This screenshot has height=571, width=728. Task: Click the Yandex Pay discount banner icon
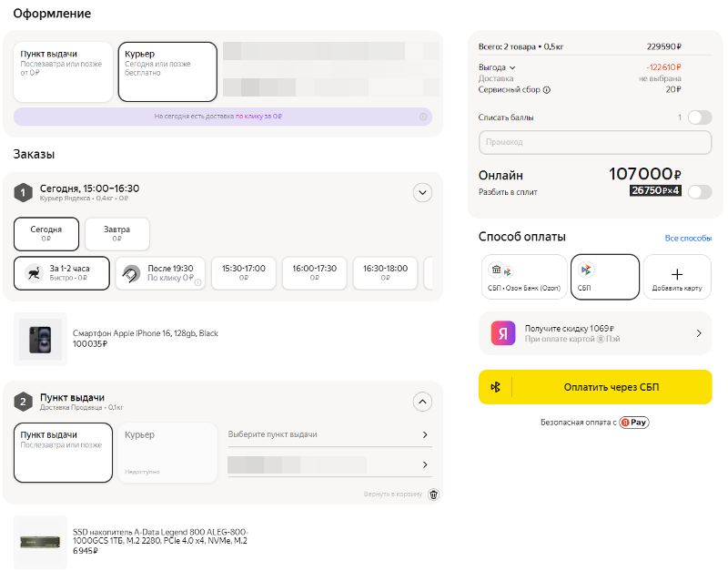504,333
